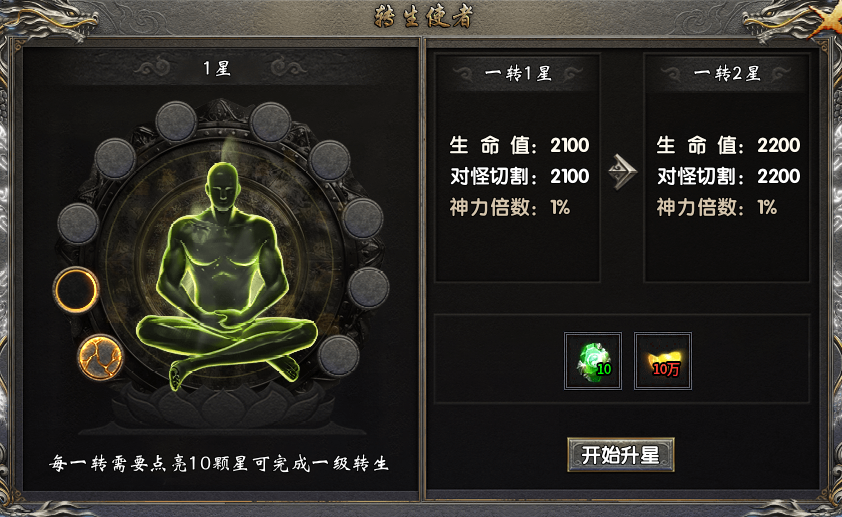Click the lit cracked fire star orb
The width and height of the screenshot is (842, 517).
100,357
